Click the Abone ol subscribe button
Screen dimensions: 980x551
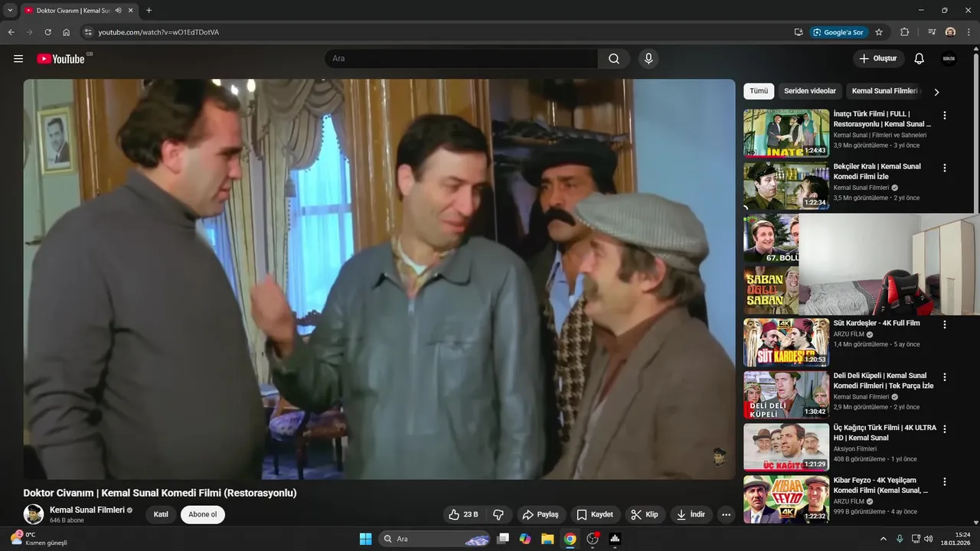coord(203,514)
